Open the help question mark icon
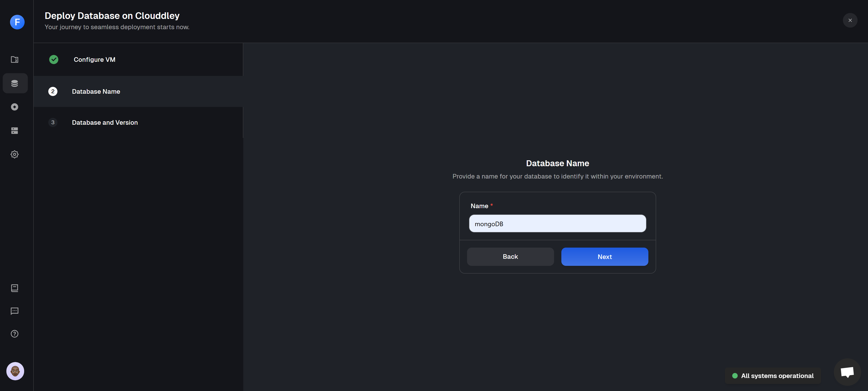Viewport: 868px width, 391px height. 15,334
